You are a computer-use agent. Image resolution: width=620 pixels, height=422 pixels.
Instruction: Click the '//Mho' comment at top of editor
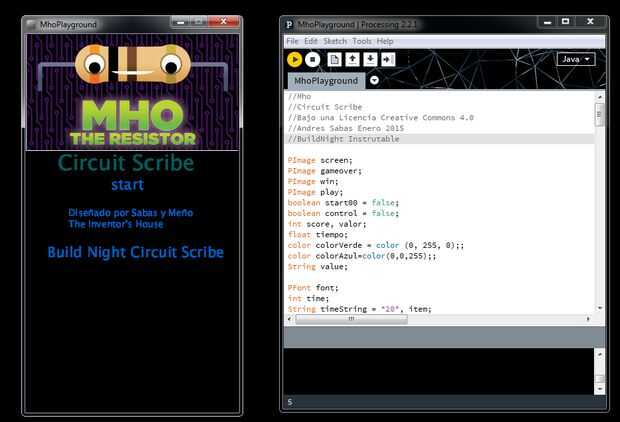299,96
